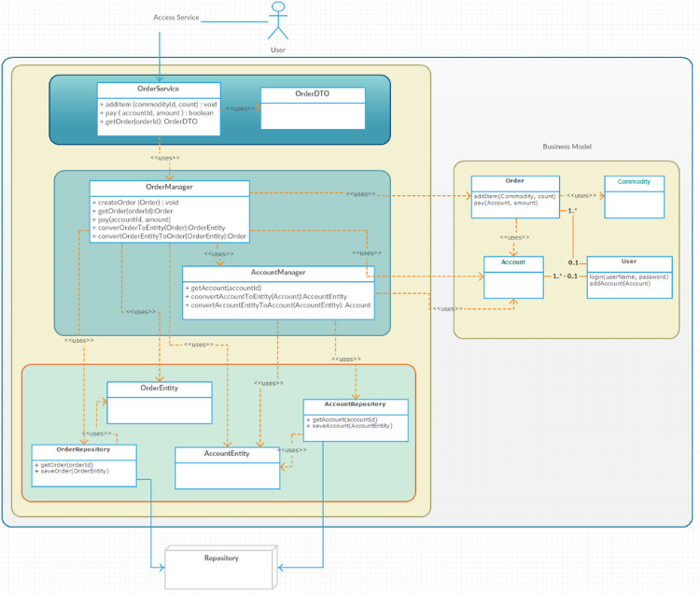Click the Business Model label text
700x593 pixels.
pos(567,147)
